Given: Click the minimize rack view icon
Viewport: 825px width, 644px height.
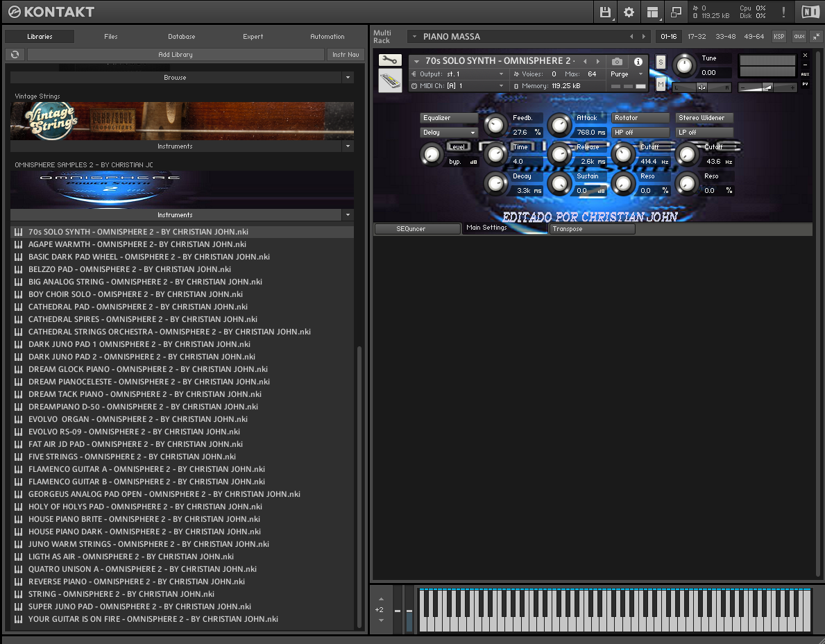Looking at the screenshot, I should 676,12.
